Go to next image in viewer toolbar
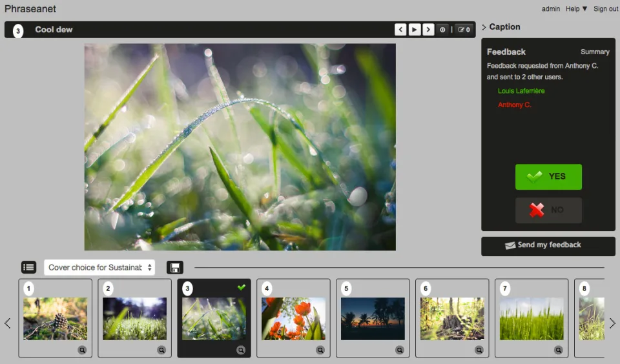Viewport: 620px width, 364px height. click(x=428, y=30)
